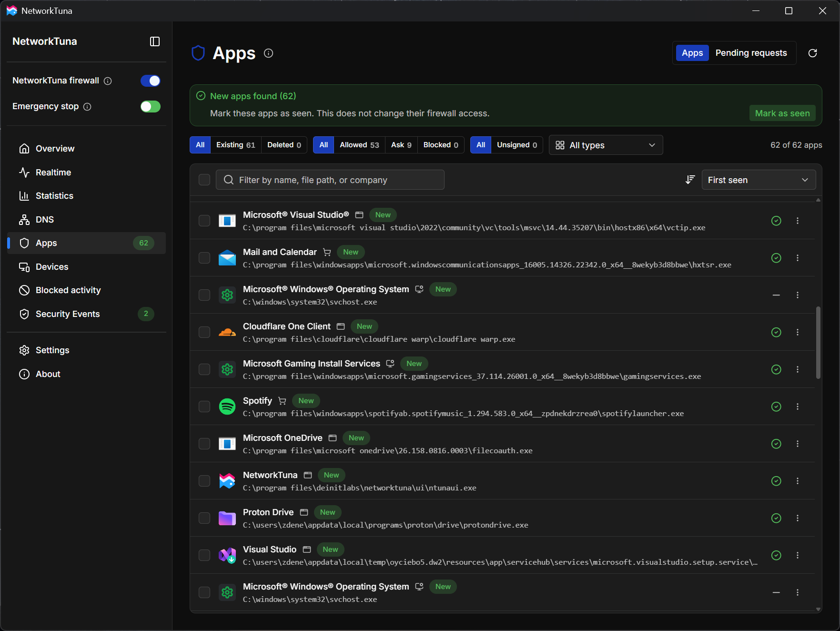This screenshot has width=840, height=631.
Task: Click the Spotify app logo
Action: point(227,407)
